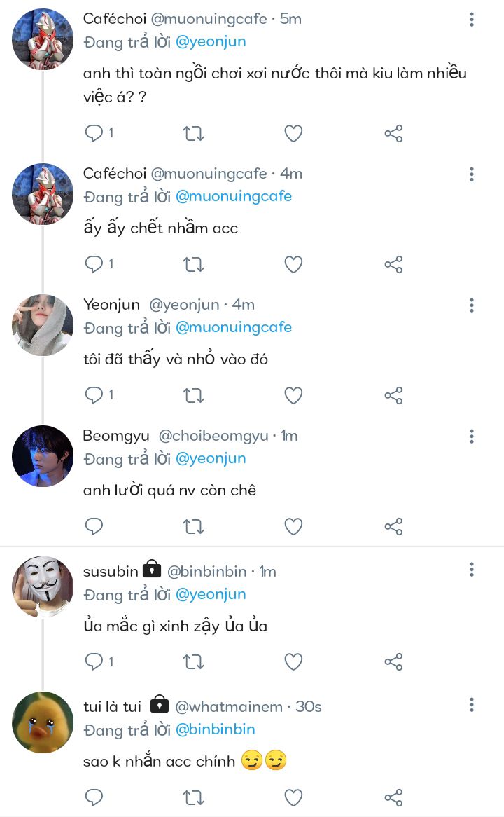Screen dimensions: 504x817
Task: Share the first Caféchoi tweet
Action: click(393, 133)
